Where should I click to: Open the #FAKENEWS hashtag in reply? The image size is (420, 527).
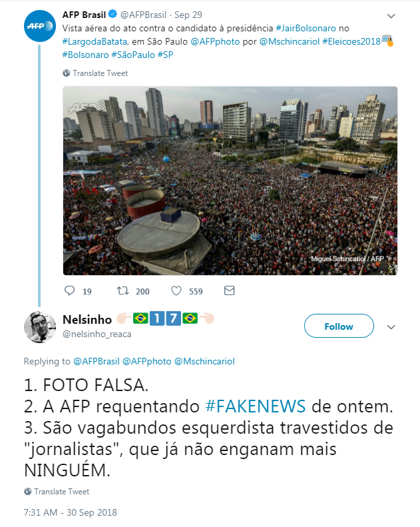point(256,406)
